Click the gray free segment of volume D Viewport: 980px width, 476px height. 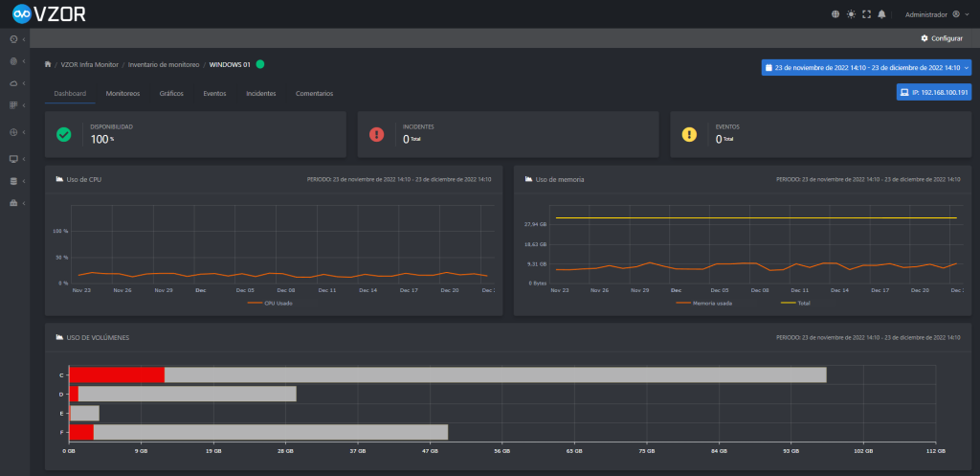coord(187,394)
